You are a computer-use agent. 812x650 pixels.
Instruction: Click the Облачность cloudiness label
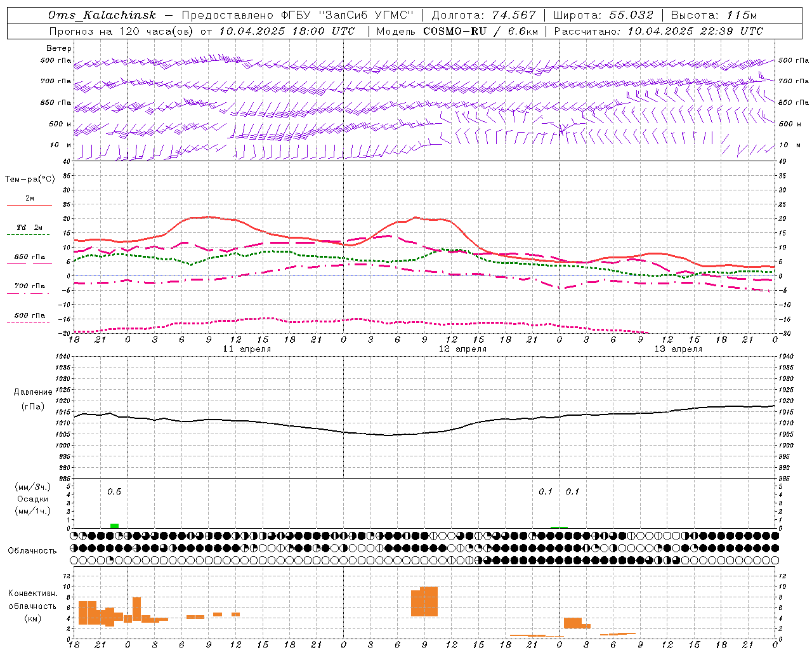tap(32, 551)
